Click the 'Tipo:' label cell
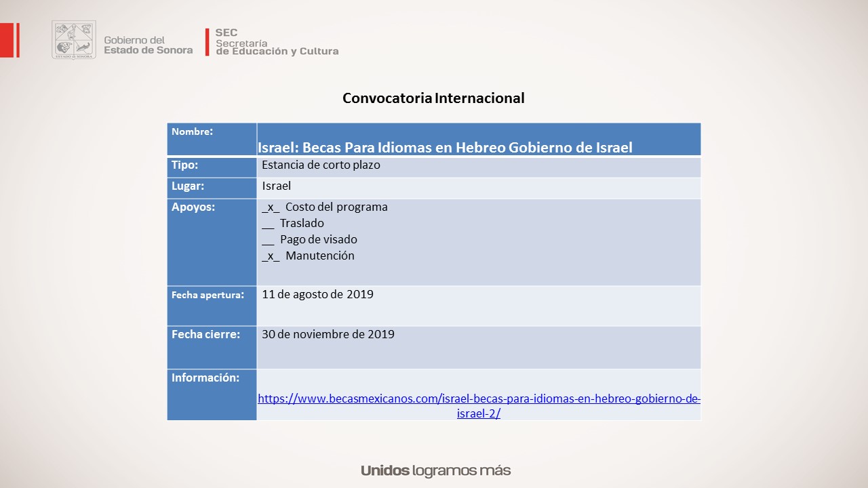Screen dimensions: 868x488 [x=212, y=167]
